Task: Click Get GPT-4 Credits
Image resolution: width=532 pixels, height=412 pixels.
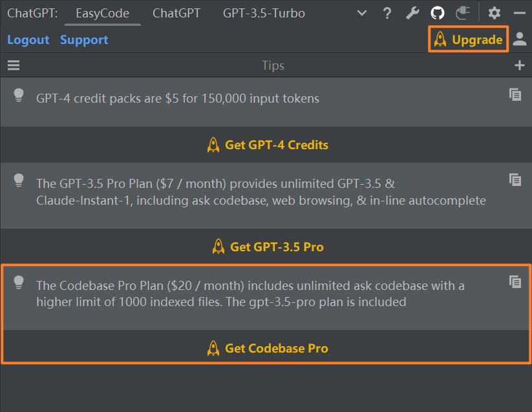Action: [268, 145]
